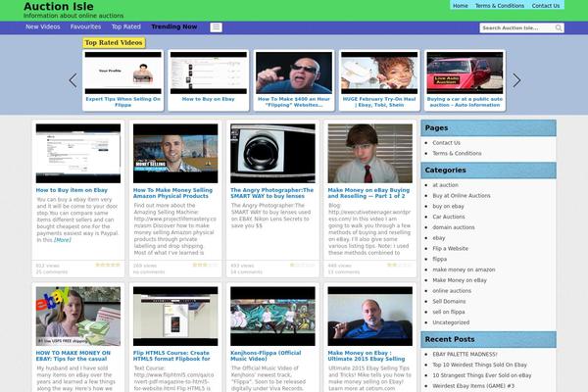The width and height of the screenshot is (588, 392).
Task: Open Contact Us under Pages sidebar
Action: 446,143
